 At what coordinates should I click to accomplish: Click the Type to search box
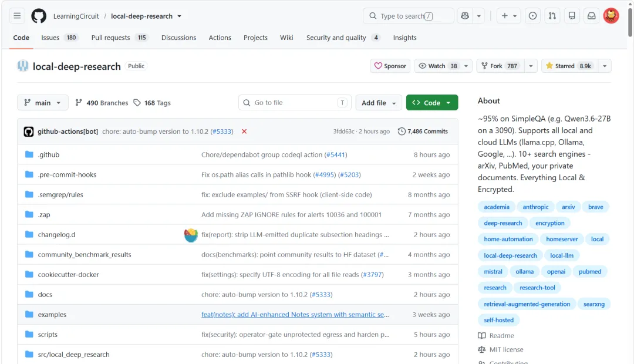[x=409, y=16]
